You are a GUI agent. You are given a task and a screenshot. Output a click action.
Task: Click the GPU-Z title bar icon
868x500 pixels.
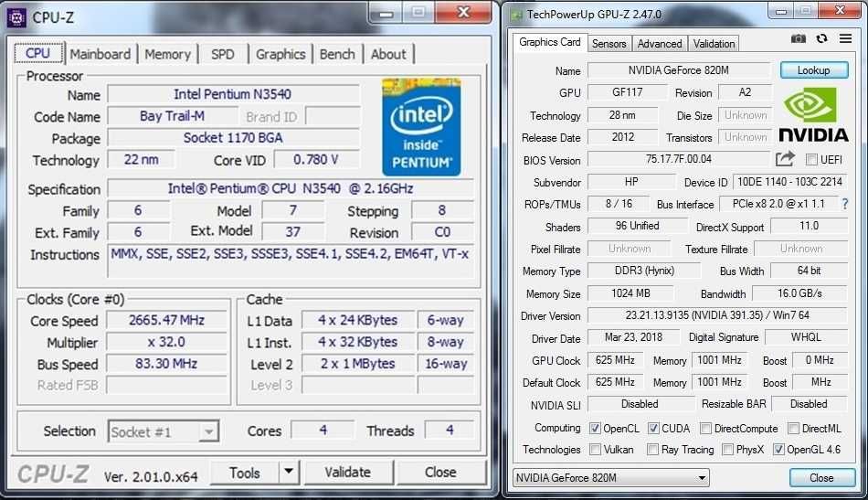[x=516, y=15]
